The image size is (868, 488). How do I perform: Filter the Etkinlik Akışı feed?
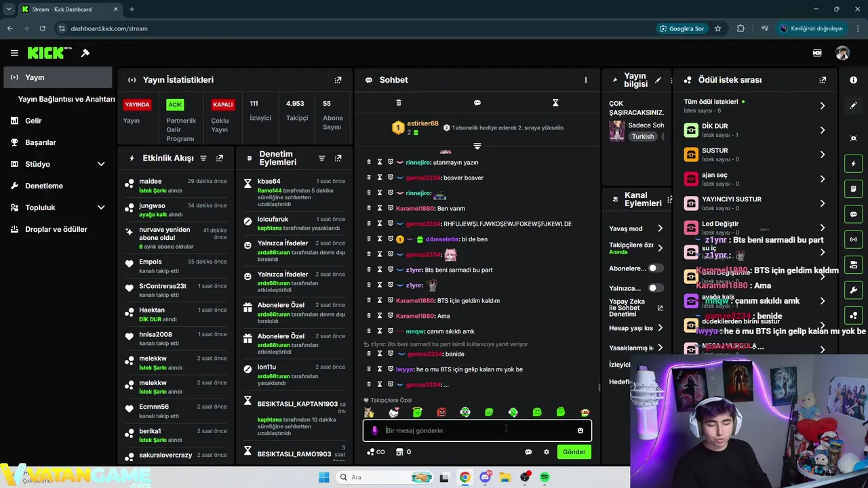[x=203, y=158]
